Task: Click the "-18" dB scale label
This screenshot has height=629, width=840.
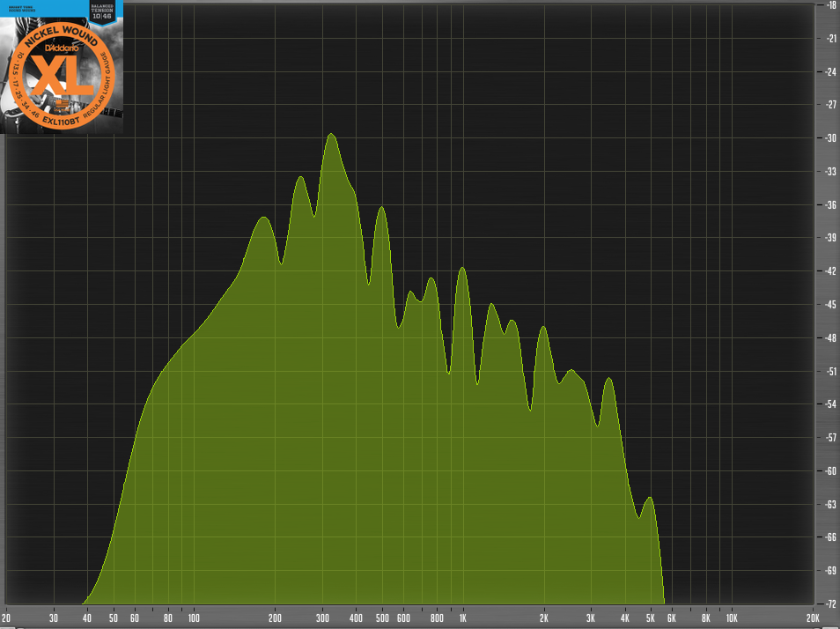Action: point(830,4)
